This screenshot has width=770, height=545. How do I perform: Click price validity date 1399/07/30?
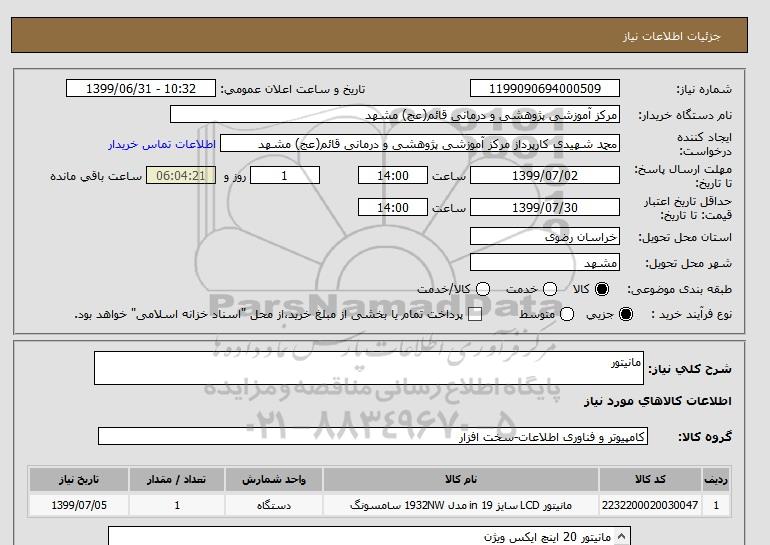pyautogui.click(x=545, y=207)
